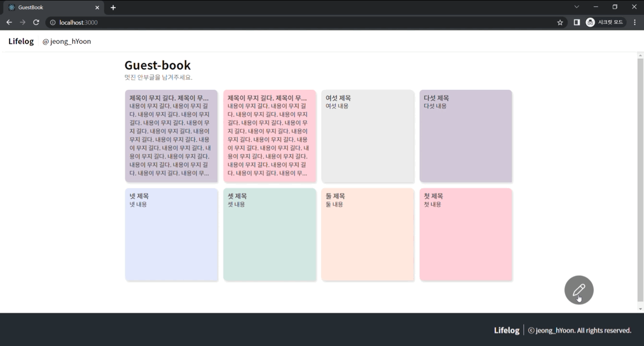The image size is (644, 346).
Task: Open the Chrome three-dot menu
Action: click(x=635, y=23)
